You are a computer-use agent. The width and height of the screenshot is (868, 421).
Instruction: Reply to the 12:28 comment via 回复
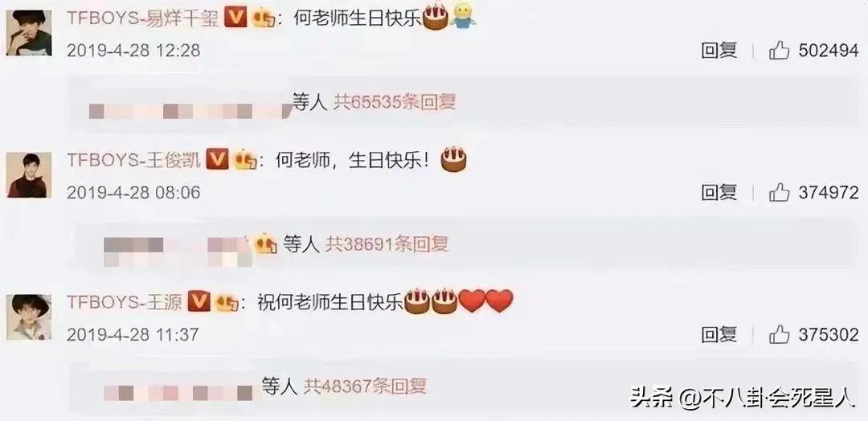(x=719, y=51)
